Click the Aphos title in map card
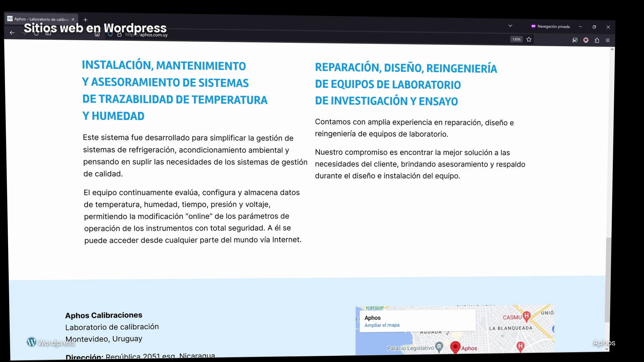644x362 pixels. [x=373, y=318]
